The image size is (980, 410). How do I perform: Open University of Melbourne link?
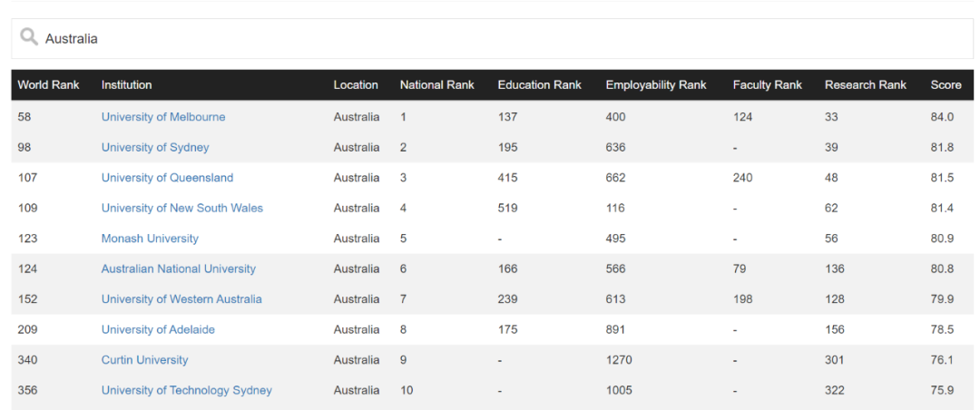pyautogui.click(x=163, y=117)
